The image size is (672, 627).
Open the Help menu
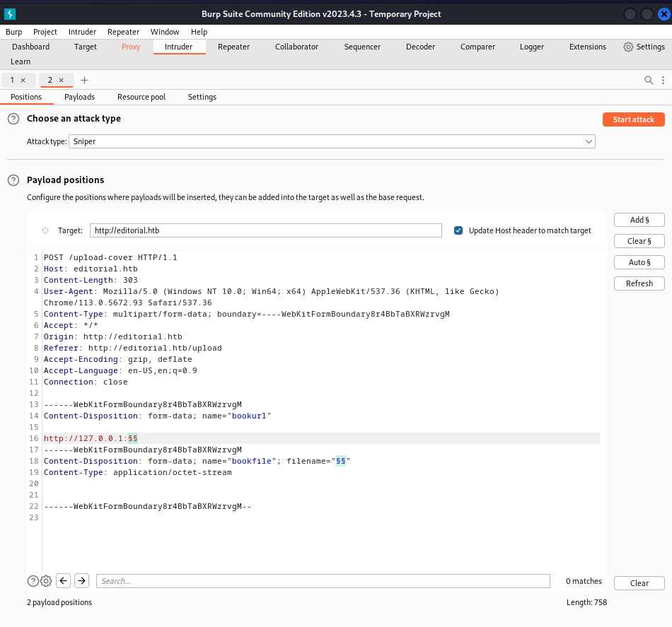199,32
